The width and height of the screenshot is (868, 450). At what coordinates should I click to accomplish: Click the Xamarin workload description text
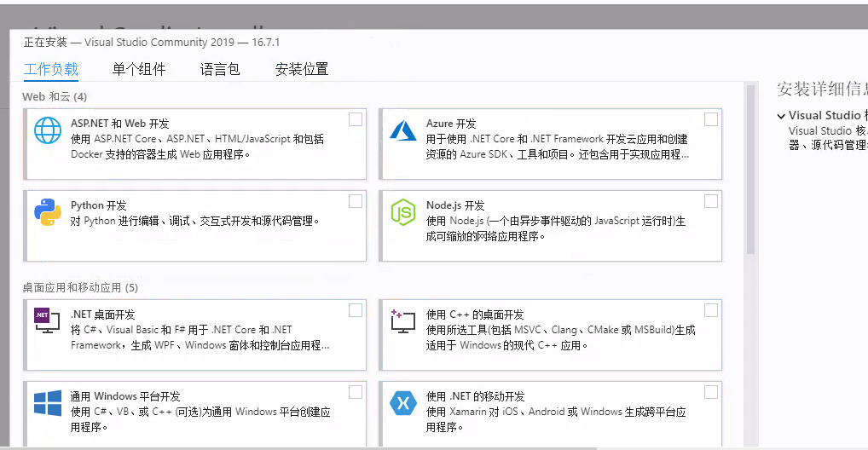(556, 419)
